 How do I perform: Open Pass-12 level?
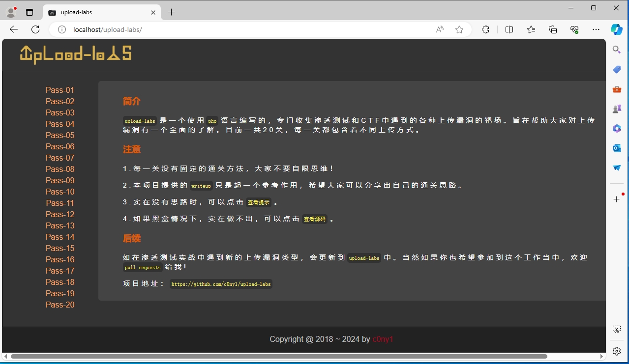(60, 214)
